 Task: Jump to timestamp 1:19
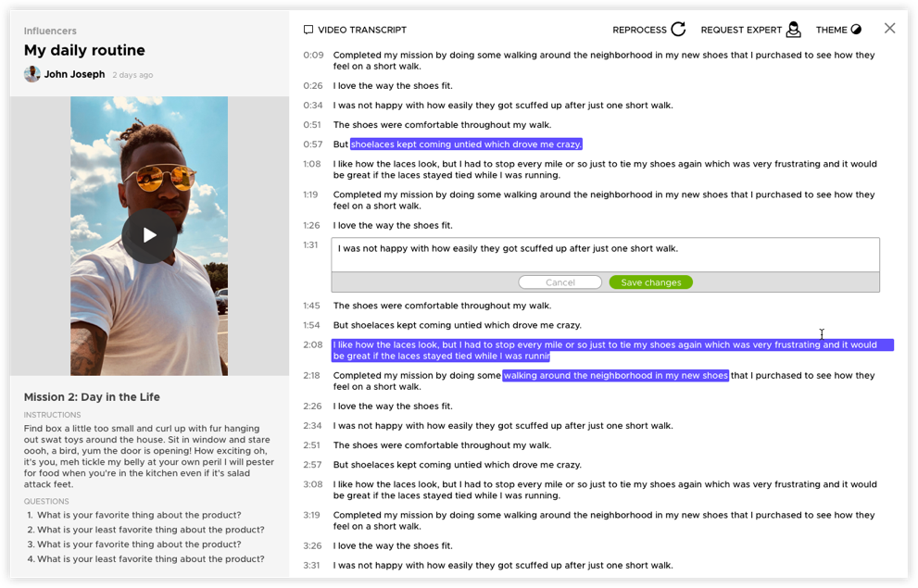pyautogui.click(x=311, y=194)
